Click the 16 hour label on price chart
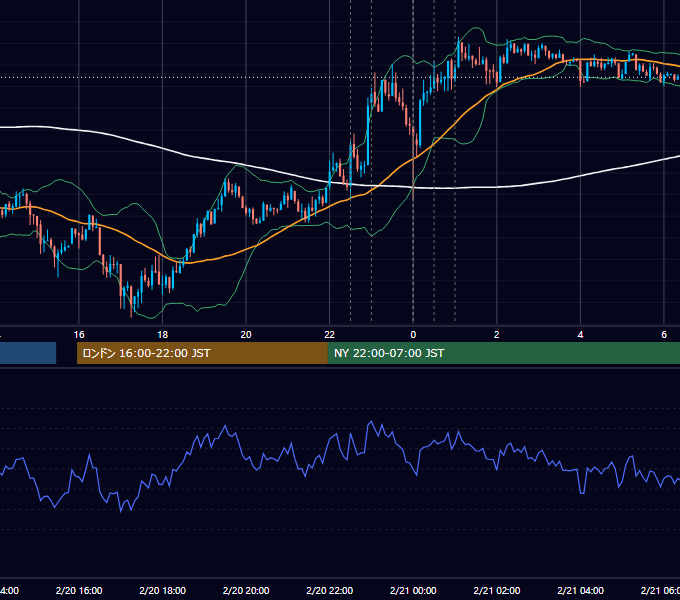 click(79, 335)
